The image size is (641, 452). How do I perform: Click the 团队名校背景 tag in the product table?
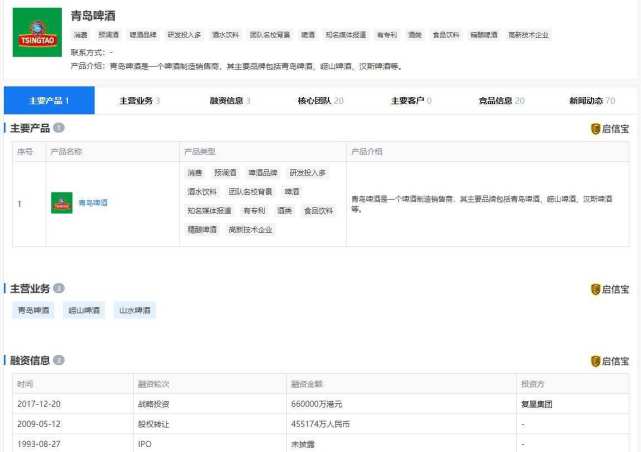coord(250,191)
